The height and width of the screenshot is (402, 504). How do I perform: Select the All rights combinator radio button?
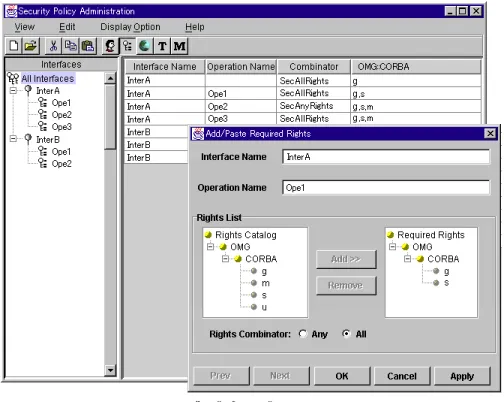tap(347, 334)
